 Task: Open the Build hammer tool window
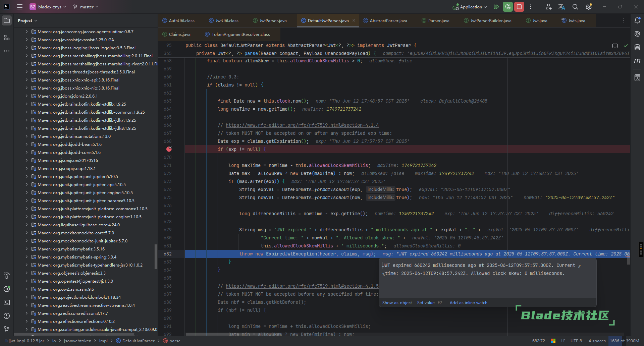pyautogui.click(x=7, y=276)
